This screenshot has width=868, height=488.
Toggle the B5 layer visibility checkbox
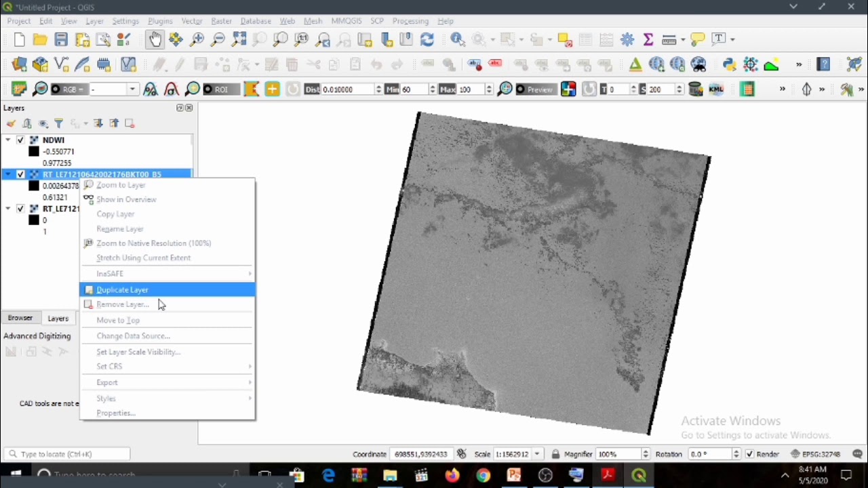(20, 174)
